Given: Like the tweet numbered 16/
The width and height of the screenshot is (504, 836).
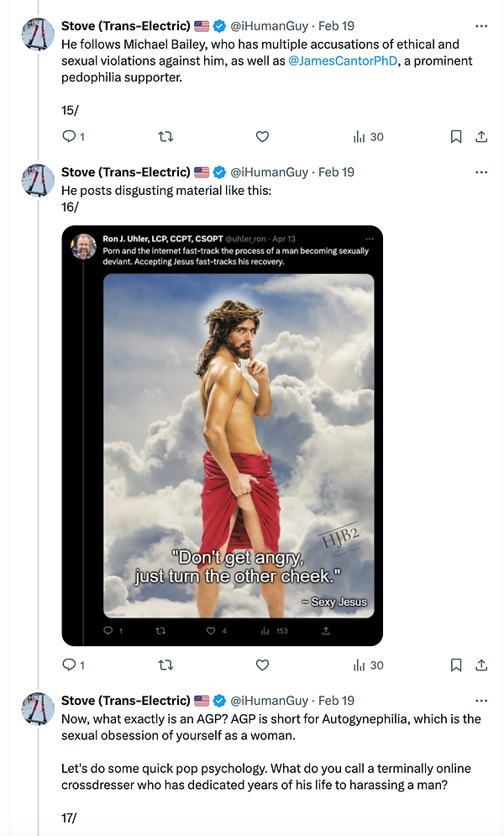Looking at the screenshot, I should [262, 665].
